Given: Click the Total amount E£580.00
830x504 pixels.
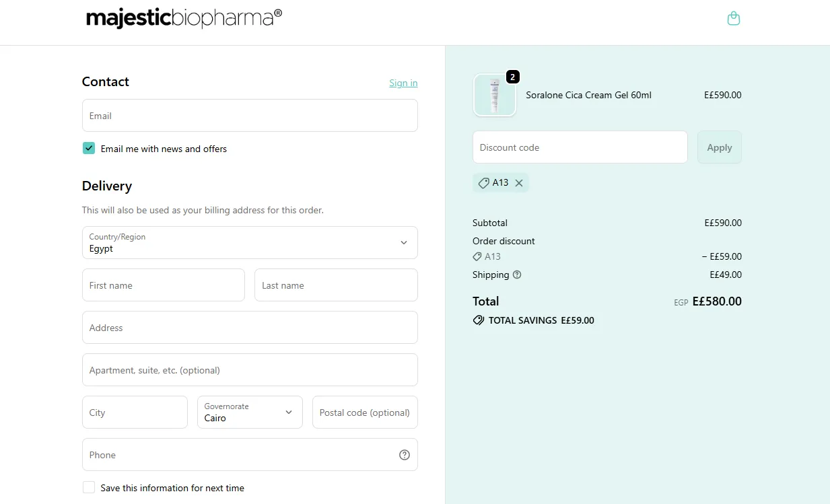Looking at the screenshot, I should click(717, 301).
